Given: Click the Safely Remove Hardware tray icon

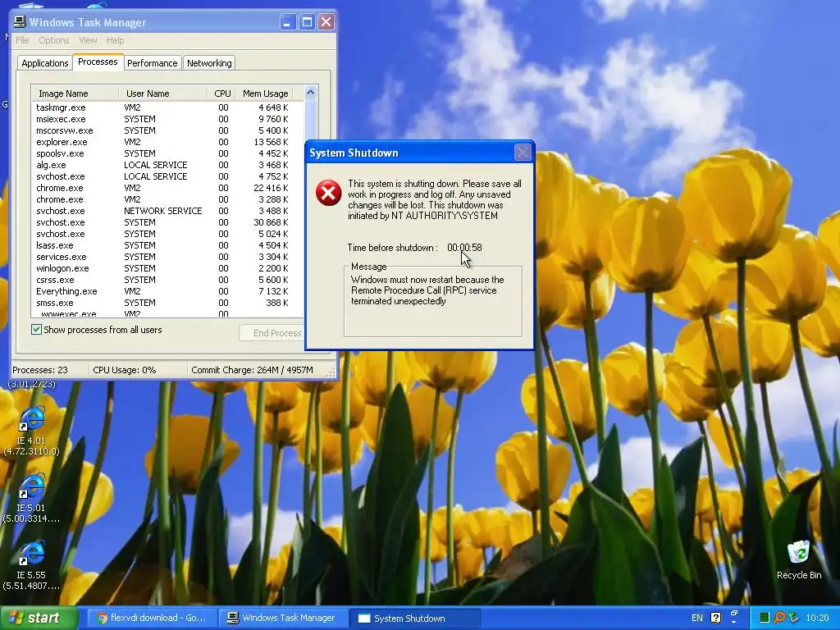Looking at the screenshot, I should 793,618.
